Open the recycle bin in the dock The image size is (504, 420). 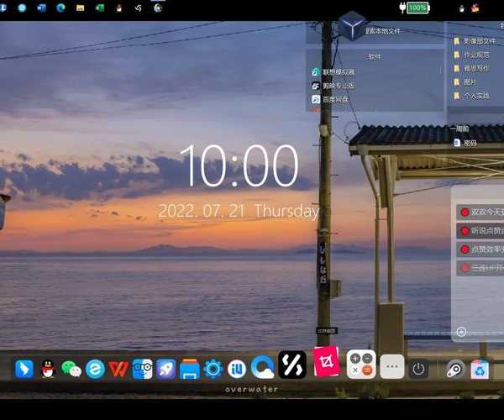[x=480, y=369]
